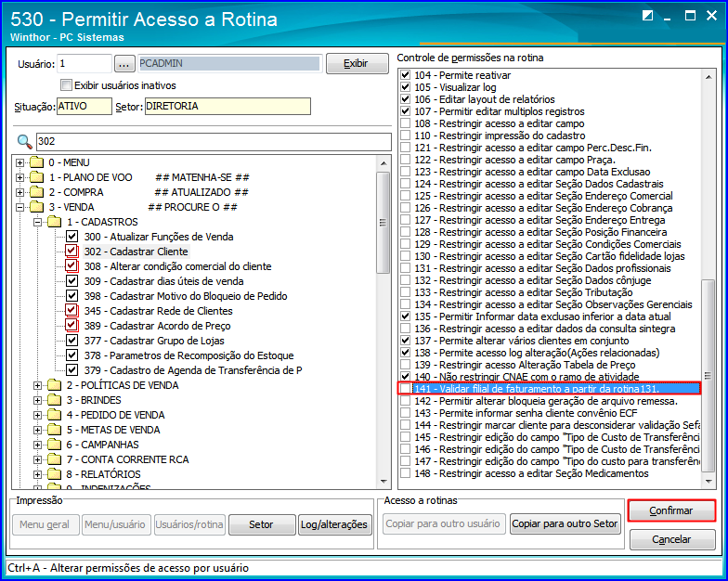Toggle checkbox for 302 Cadastrar Cliente
Image resolution: width=728 pixels, height=581 pixels.
pos(71,252)
